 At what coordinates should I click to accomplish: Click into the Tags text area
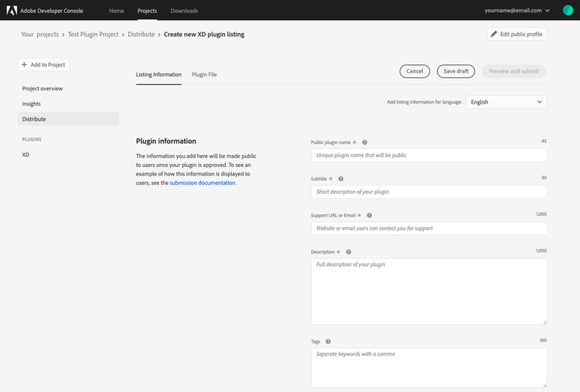(x=429, y=368)
